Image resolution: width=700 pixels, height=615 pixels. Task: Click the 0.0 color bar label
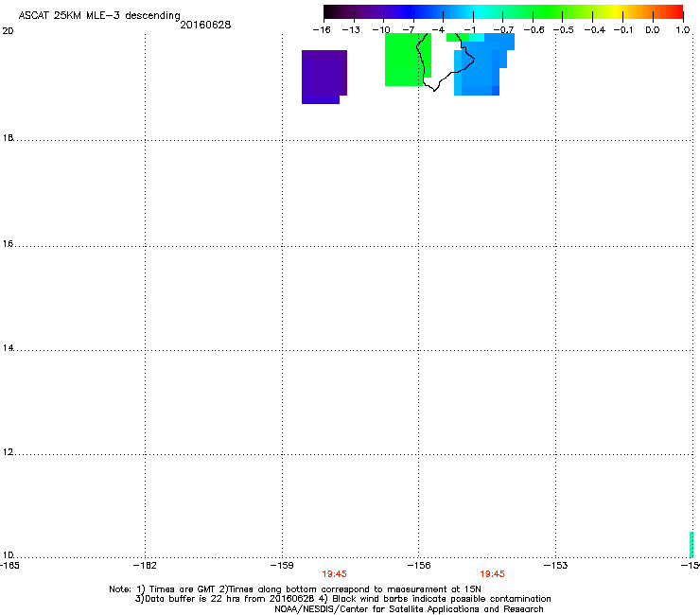pyautogui.click(x=653, y=30)
